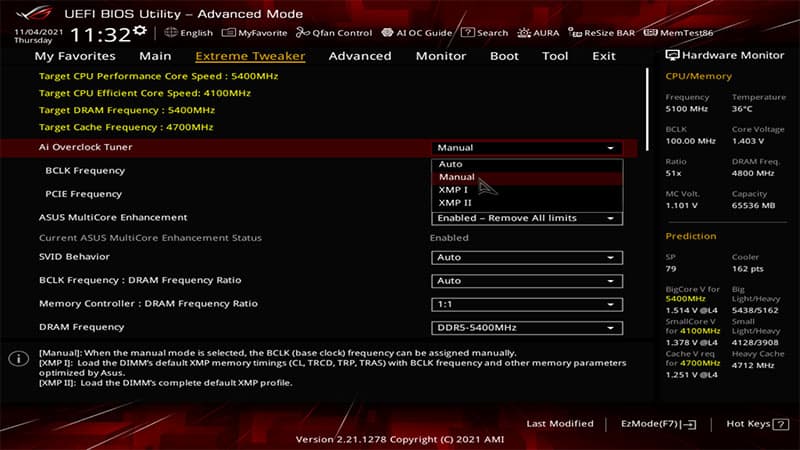This screenshot has height=450, width=800.
Task: Select the Extreme Tweaker tab
Action: click(250, 56)
